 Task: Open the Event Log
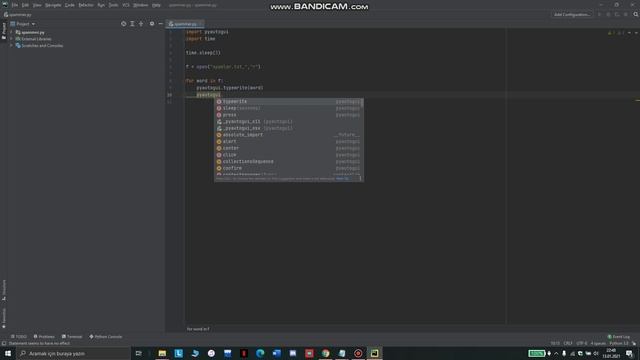[619, 337]
